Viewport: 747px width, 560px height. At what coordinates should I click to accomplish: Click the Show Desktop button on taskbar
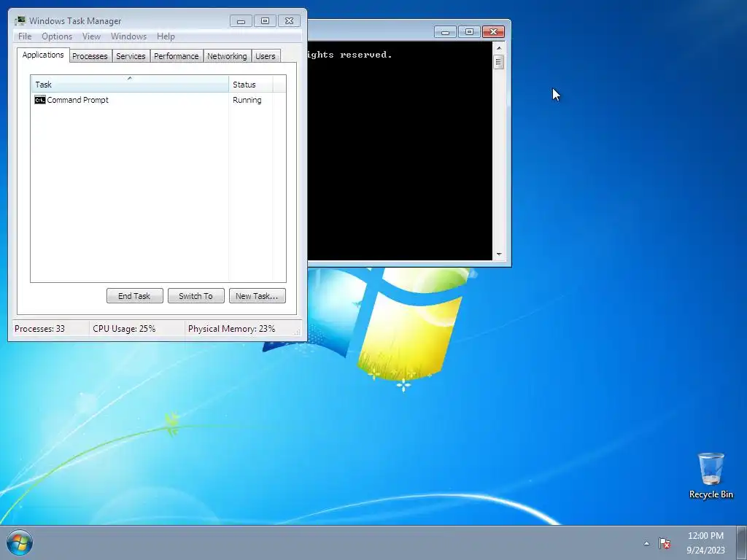coord(742,542)
